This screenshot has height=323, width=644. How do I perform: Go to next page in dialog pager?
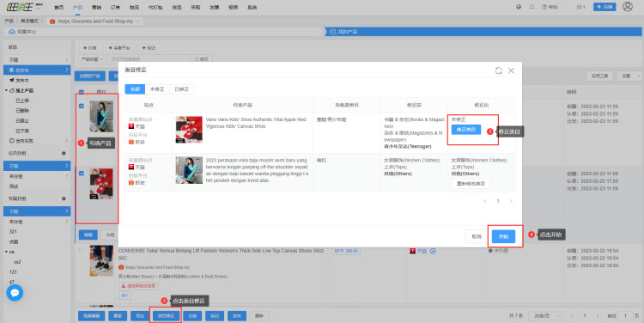point(511,201)
